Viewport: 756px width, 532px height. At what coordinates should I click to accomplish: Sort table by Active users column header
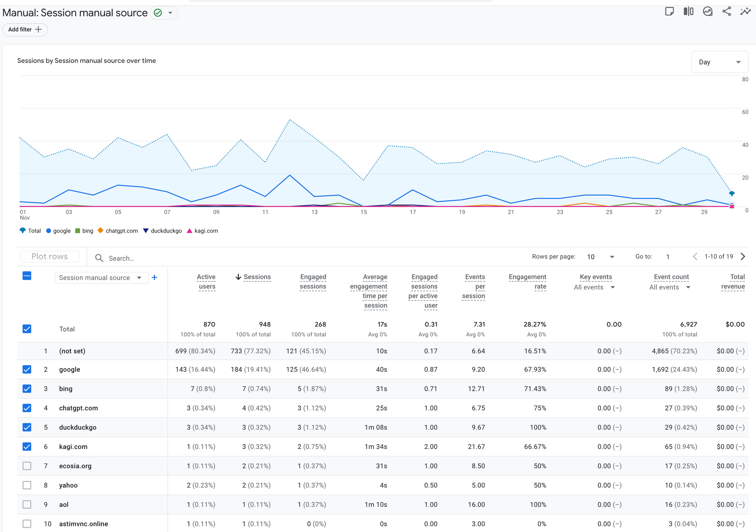coord(206,281)
